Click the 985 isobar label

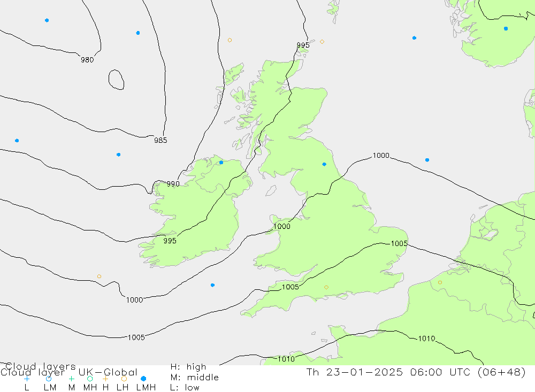click(160, 140)
